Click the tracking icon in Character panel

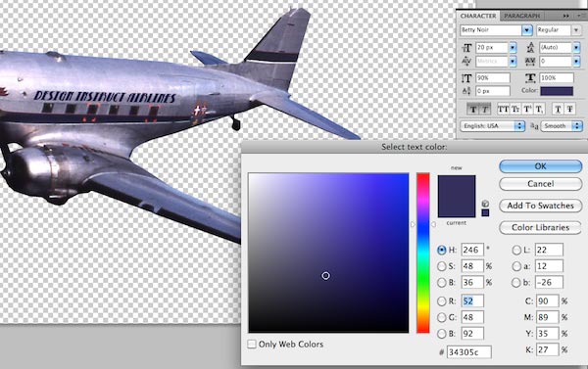(530, 61)
